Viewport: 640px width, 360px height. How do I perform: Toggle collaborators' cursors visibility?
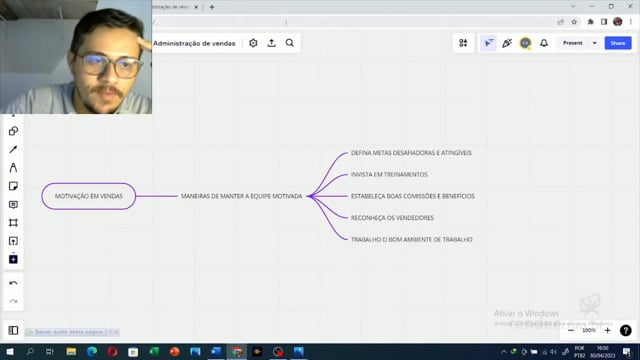coord(488,43)
